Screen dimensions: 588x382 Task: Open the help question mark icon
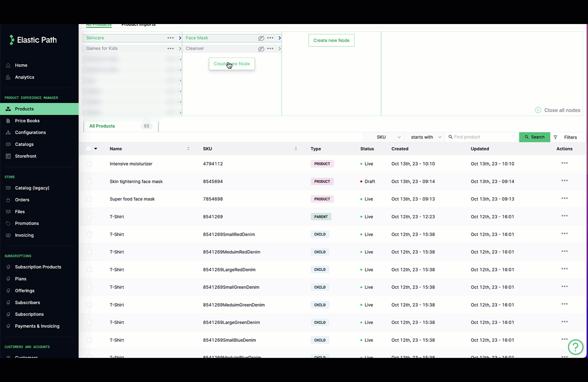click(575, 347)
